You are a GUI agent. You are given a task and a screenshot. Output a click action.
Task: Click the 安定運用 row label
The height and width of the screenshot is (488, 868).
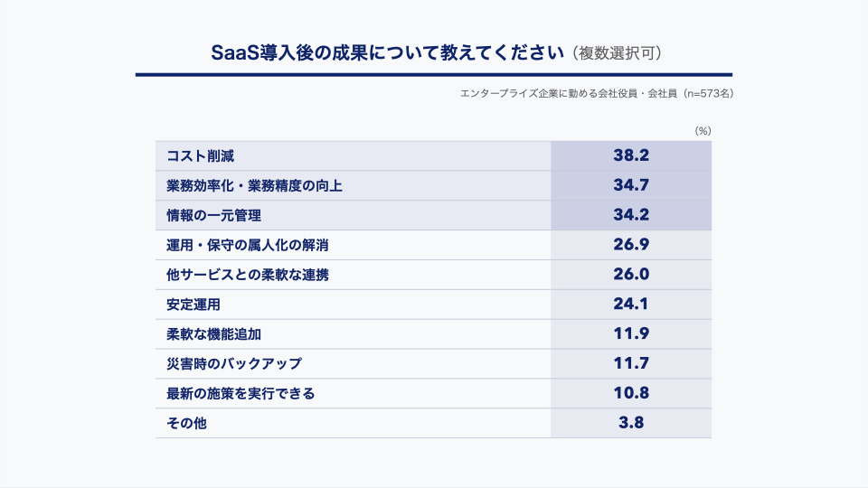(193, 305)
